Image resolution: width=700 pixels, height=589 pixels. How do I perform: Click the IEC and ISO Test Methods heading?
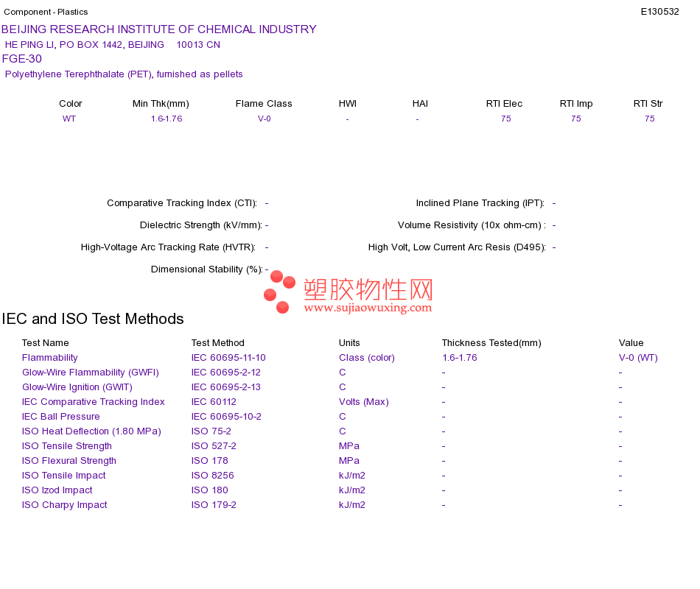coord(93,319)
